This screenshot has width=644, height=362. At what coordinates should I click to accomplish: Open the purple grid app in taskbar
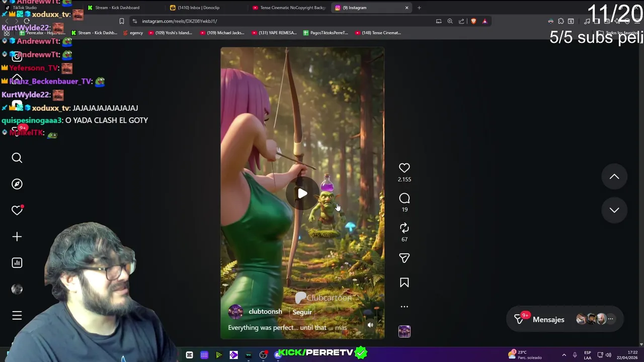click(204, 355)
